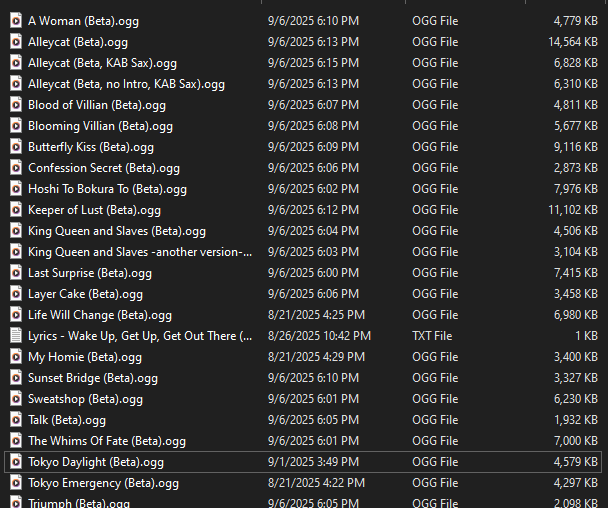Select Layer Cake (Beta).ogg file name
The image size is (608, 508).
86,294
